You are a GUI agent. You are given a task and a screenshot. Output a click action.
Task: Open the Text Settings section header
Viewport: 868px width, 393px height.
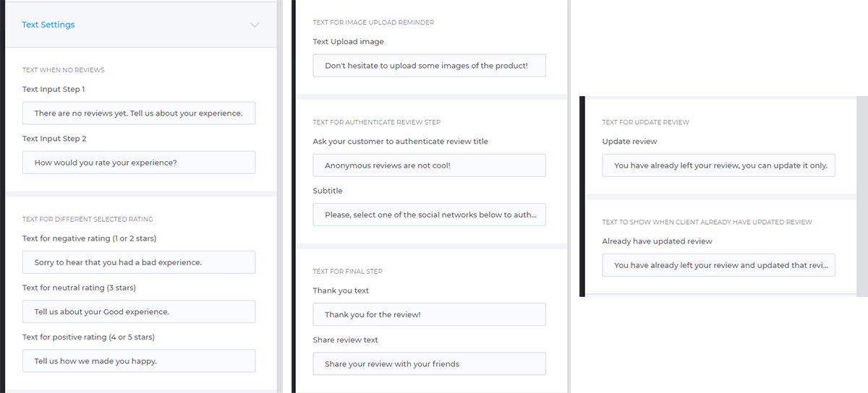(141, 25)
